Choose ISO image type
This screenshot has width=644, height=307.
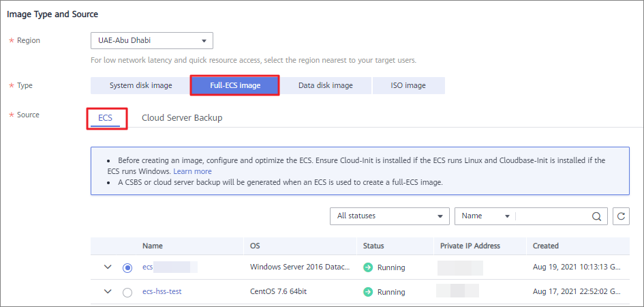(x=408, y=85)
